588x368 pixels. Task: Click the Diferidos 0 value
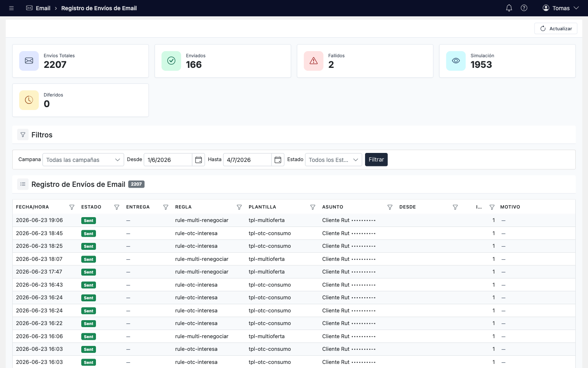click(47, 104)
